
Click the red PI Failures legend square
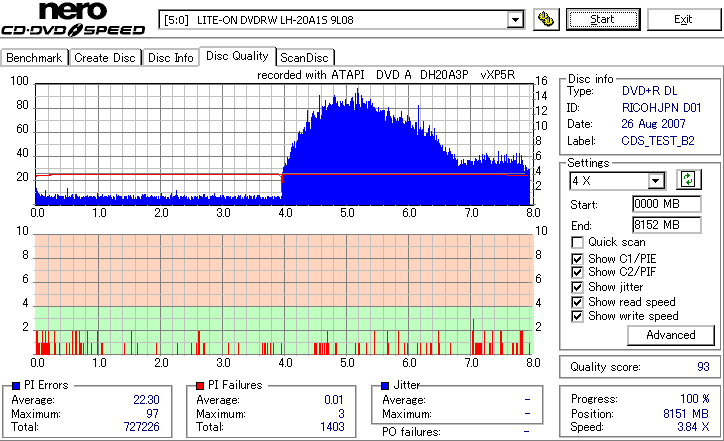coord(200,386)
